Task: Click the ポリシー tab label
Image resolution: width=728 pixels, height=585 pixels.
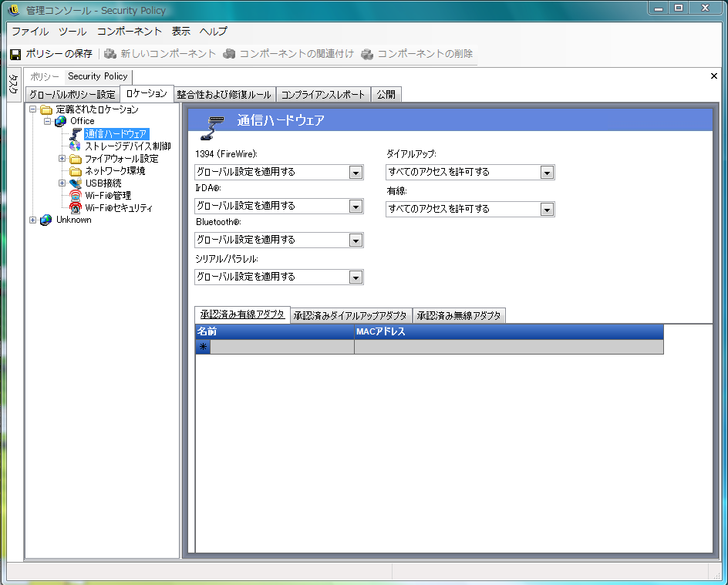Action: [45, 77]
